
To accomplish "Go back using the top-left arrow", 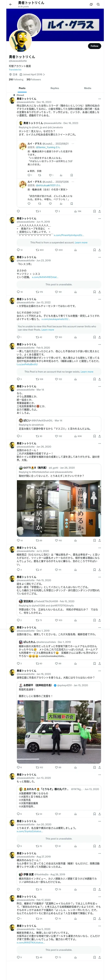I will 11,4.
